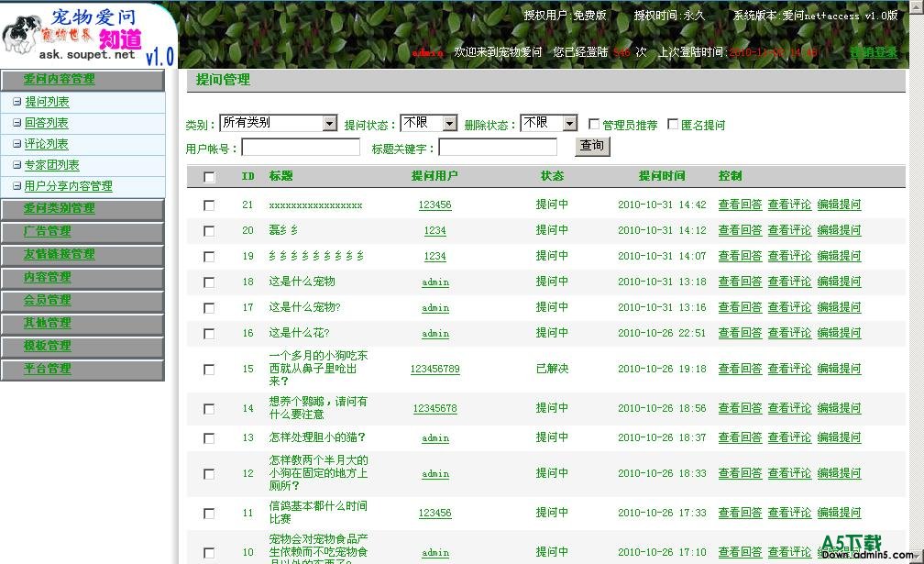
Task: Click 编辑提问 for question ID 19
Action: pos(839,257)
